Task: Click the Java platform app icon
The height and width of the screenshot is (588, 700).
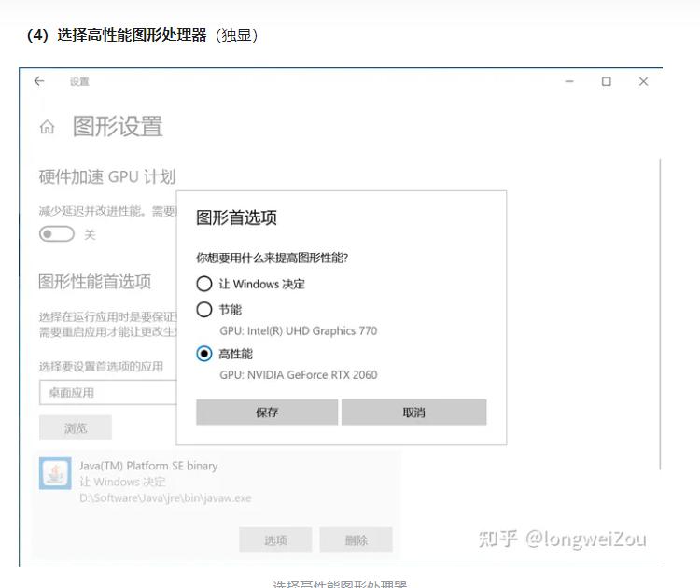Action: (x=55, y=473)
